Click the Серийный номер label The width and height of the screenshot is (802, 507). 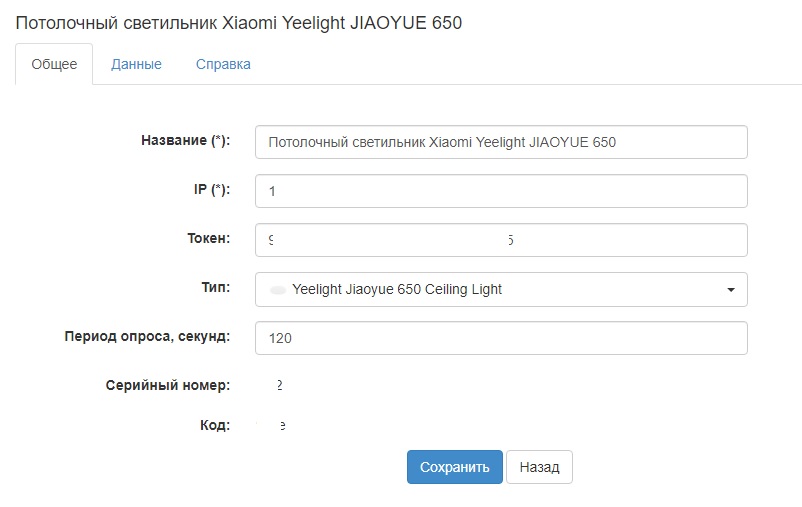pyautogui.click(x=167, y=385)
